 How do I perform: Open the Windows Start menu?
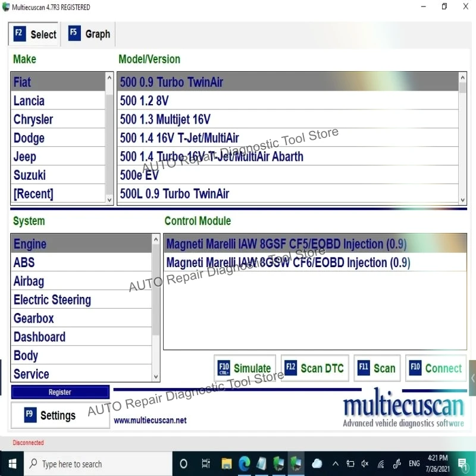click(12, 464)
